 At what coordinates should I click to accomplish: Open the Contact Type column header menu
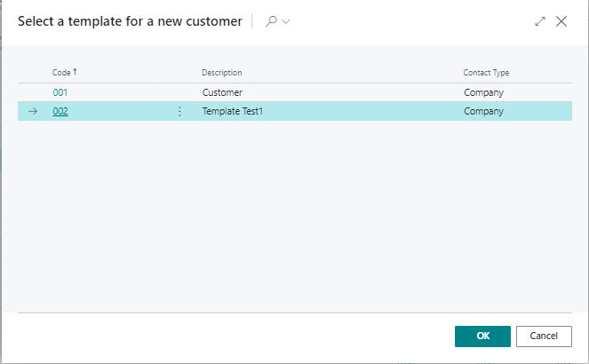click(486, 73)
